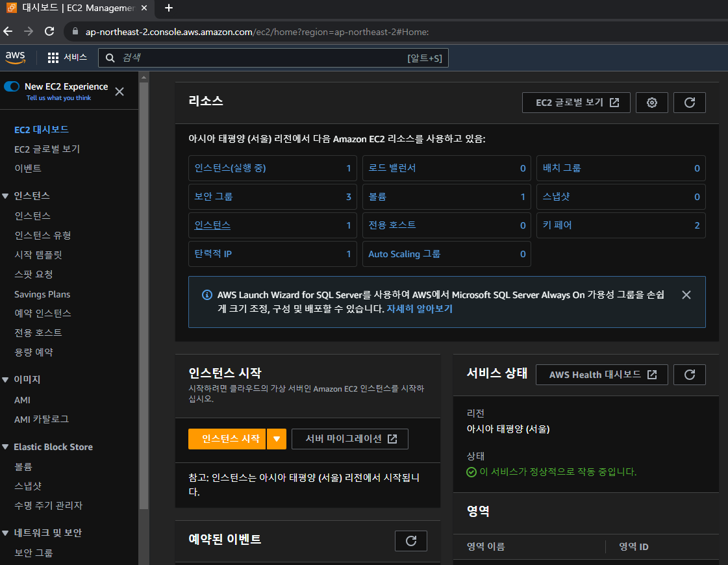728x565 pixels.
Task: Open 인스턴스(실행 중) resource link
Action: (x=231, y=168)
